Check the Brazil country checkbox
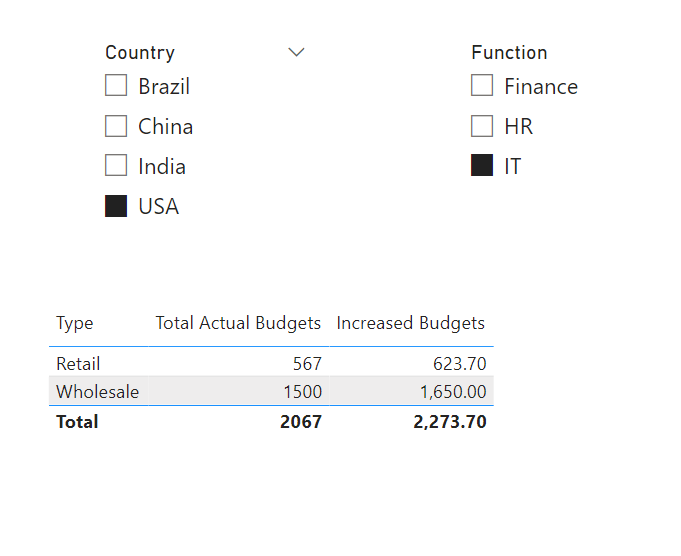This screenshot has height=556, width=681. [116, 85]
